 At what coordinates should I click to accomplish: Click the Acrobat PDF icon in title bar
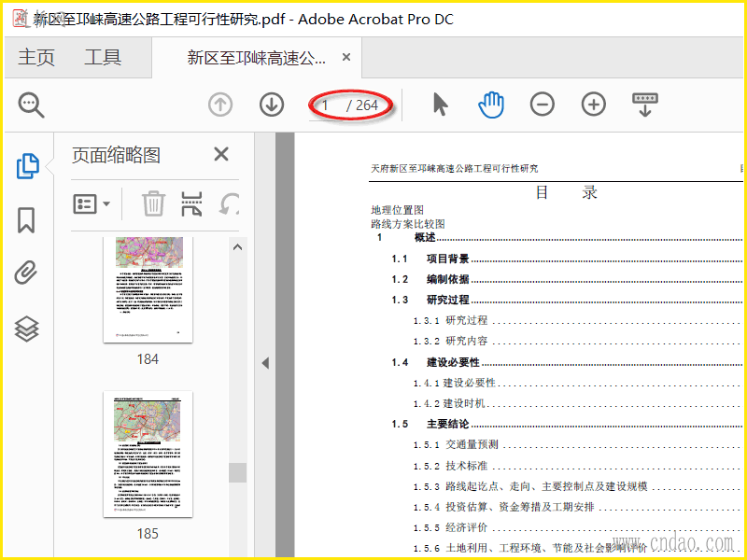tap(20, 19)
